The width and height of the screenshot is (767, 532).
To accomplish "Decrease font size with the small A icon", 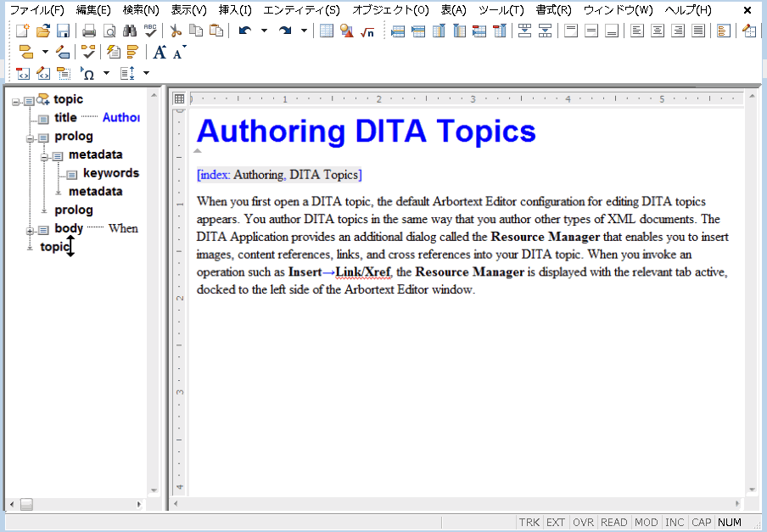I will tap(179, 52).
